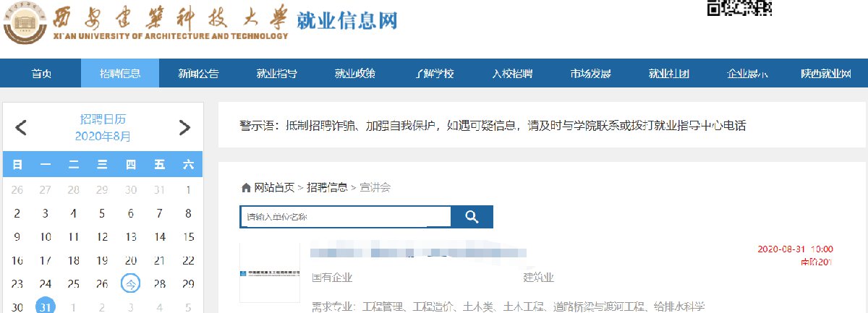This screenshot has height=313, width=868.
Task: Open 就业社团 navigation tab
Action: pyautogui.click(x=668, y=74)
